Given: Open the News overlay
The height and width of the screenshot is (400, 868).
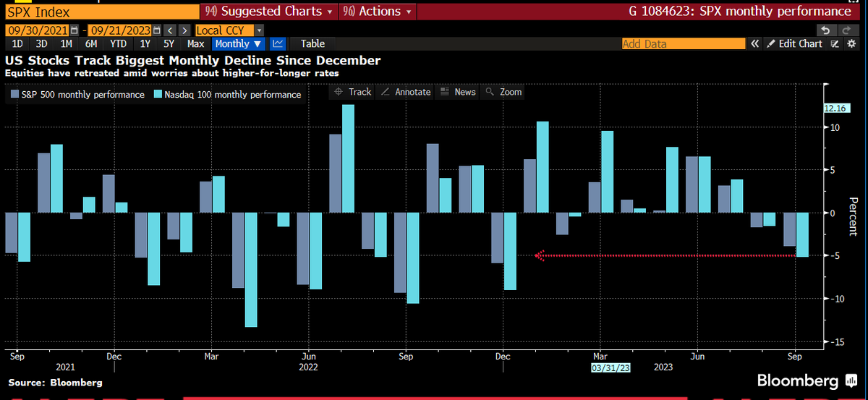Looking at the screenshot, I should click(x=458, y=92).
